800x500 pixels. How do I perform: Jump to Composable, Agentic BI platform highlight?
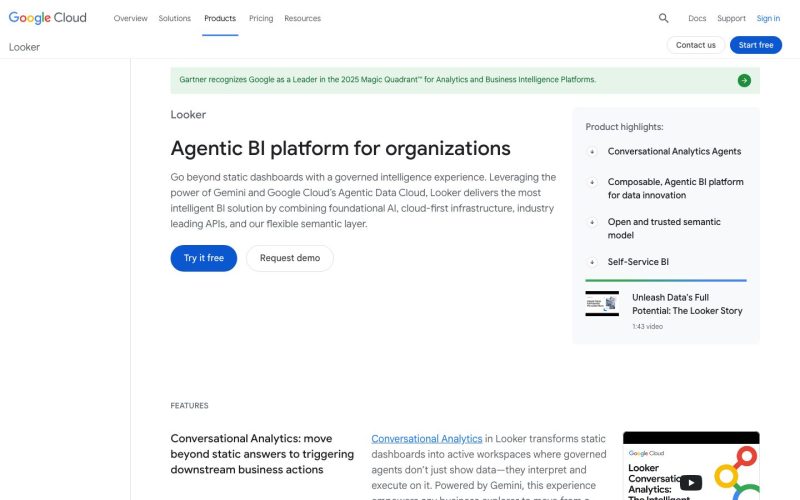click(676, 188)
